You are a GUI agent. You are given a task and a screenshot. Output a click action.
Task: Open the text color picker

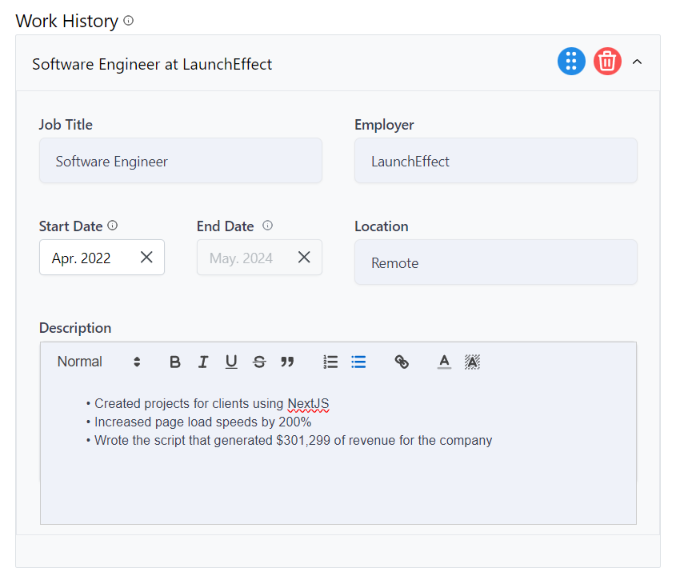444,362
